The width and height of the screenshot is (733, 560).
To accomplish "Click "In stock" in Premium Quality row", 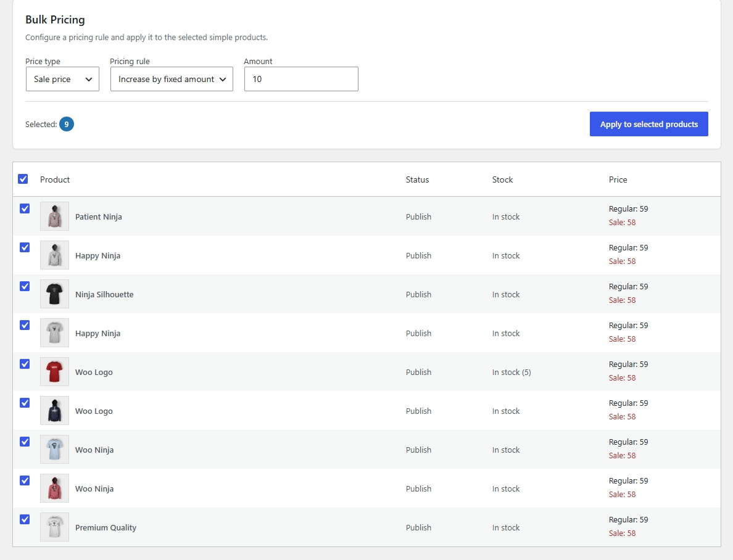I will tap(506, 528).
